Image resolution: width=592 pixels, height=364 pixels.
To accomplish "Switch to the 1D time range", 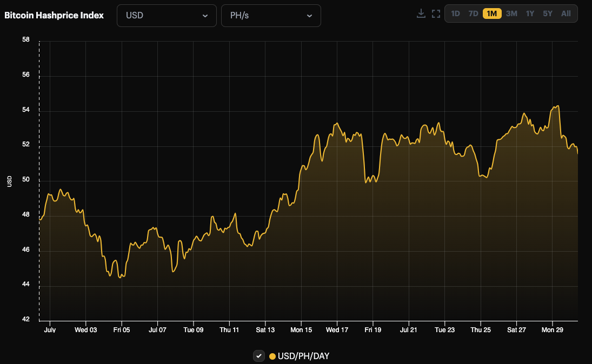I will pos(456,14).
